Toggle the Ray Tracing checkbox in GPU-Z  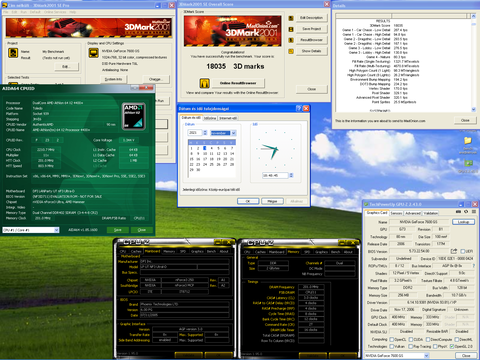click(411, 347)
